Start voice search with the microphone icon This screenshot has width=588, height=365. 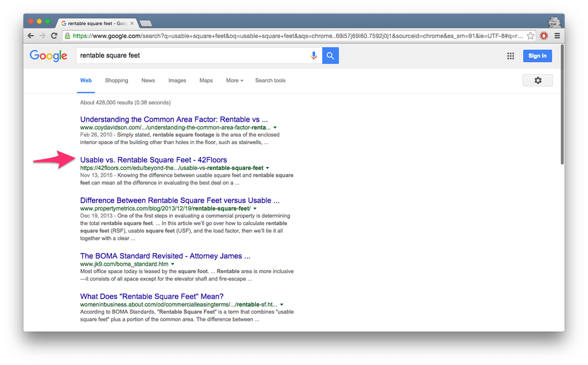[x=314, y=56]
